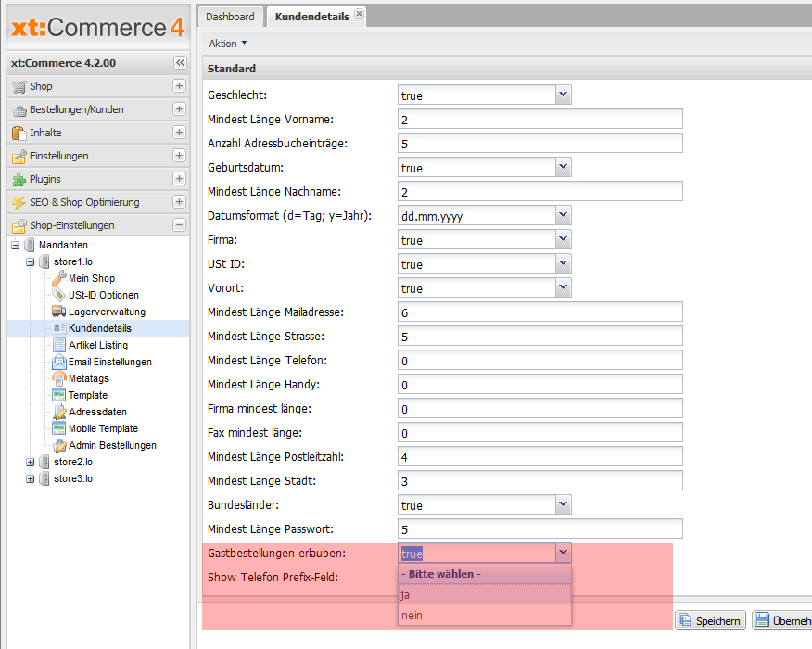Choose 'nein' in the dropdown list
812x649 pixels.
coord(485,616)
